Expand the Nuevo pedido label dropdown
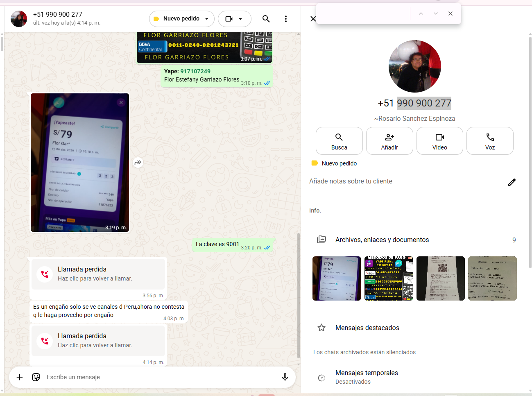Viewport: 532px width, 396px height. tap(207, 19)
